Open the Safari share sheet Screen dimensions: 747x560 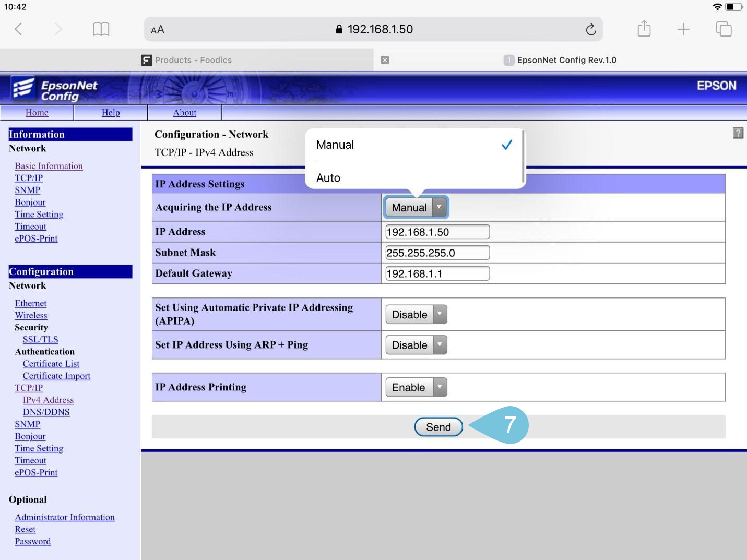[644, 29]
